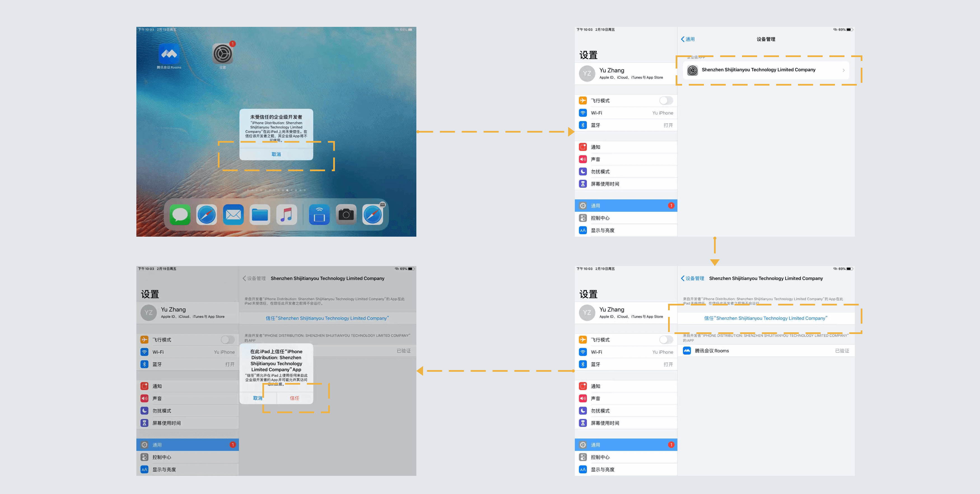The image size is (980, 494).
Task: Open the Files app in the dock
Action: 260,215
